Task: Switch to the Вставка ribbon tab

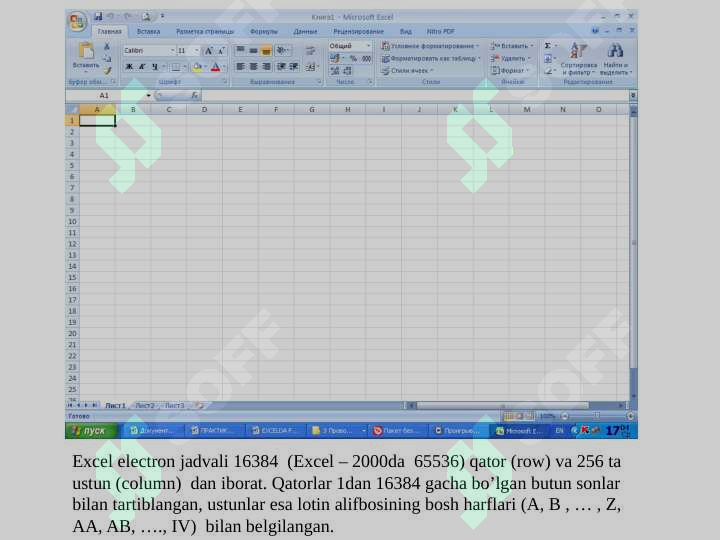Action: 148,31
